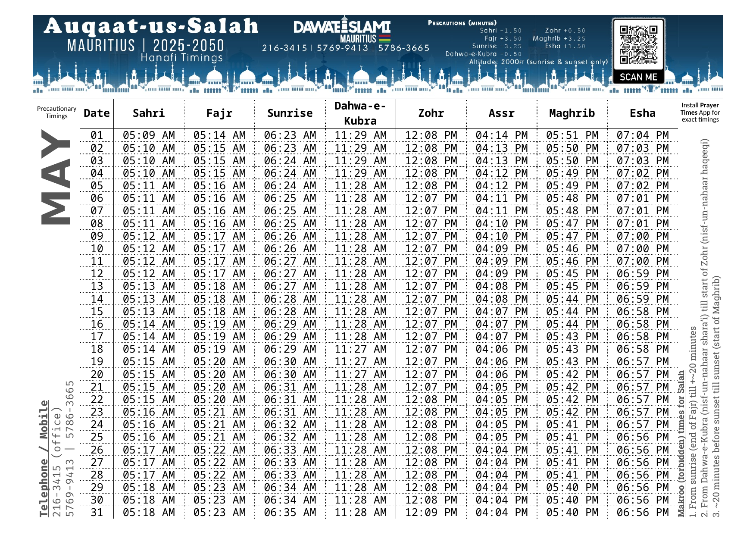Click the Hanafi Timings subtitle

tap(181, 58)
